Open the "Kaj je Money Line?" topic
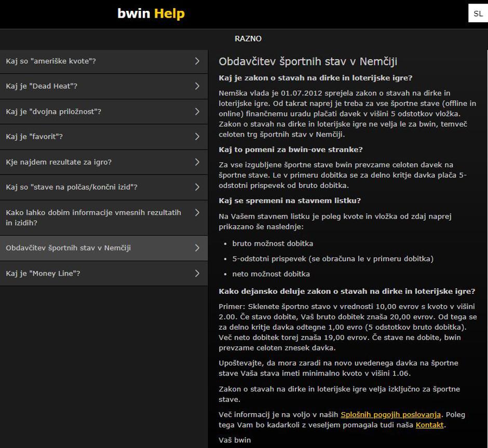488x448 pixels. (43, 274)
